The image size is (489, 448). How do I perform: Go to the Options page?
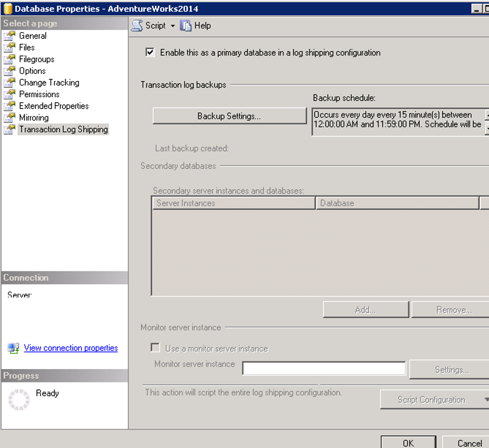[x=32, y=71]
